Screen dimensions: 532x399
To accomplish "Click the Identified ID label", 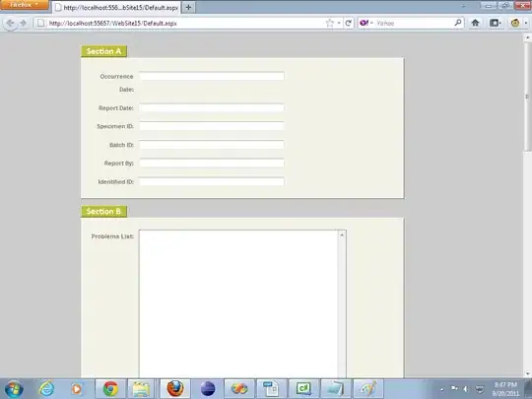I will [x=115, y=182].
